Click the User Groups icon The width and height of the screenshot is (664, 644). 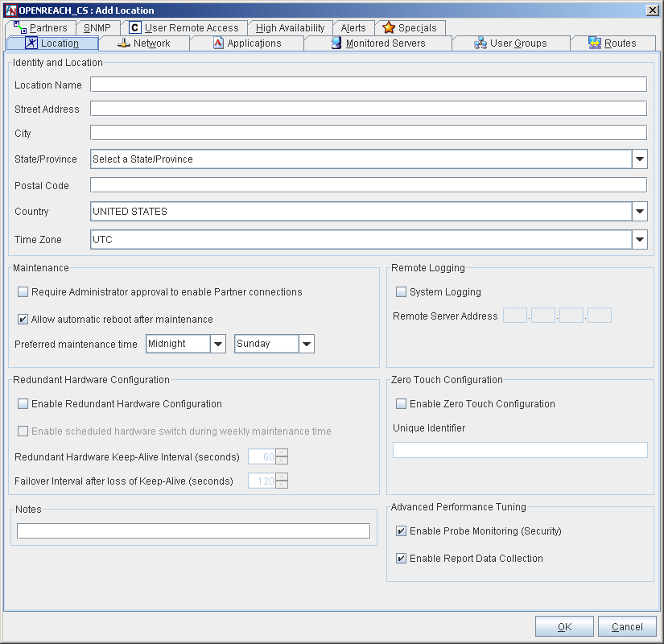click(480, 43)
